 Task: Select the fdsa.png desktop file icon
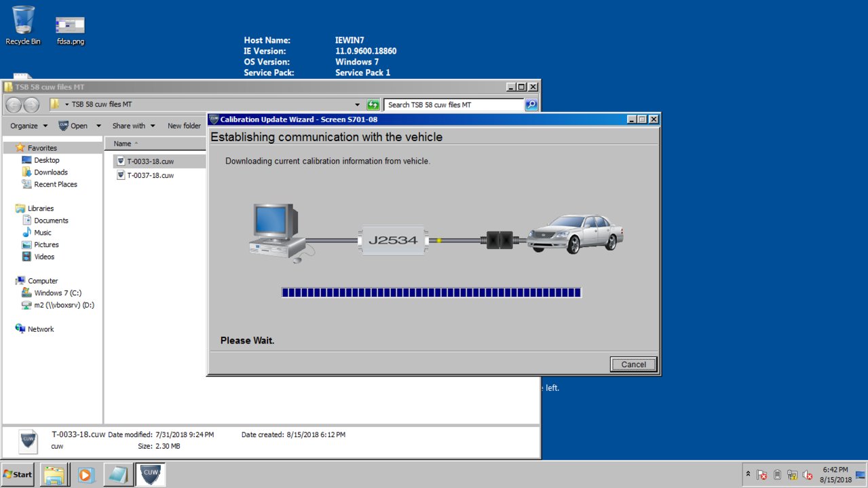70,31
